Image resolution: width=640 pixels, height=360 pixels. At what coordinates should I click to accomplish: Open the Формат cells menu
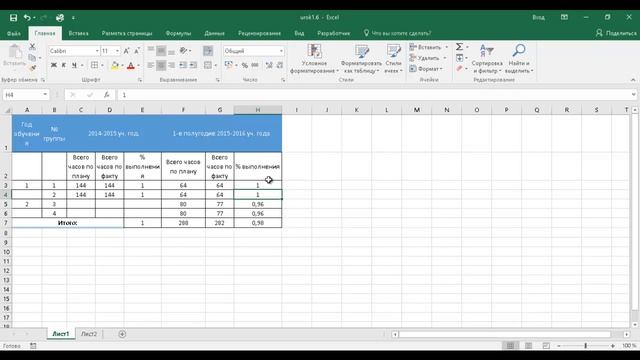coord(426,69)
